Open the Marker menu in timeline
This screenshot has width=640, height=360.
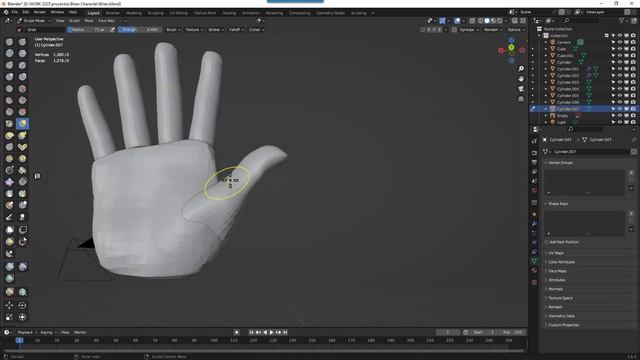click(80, 332)
